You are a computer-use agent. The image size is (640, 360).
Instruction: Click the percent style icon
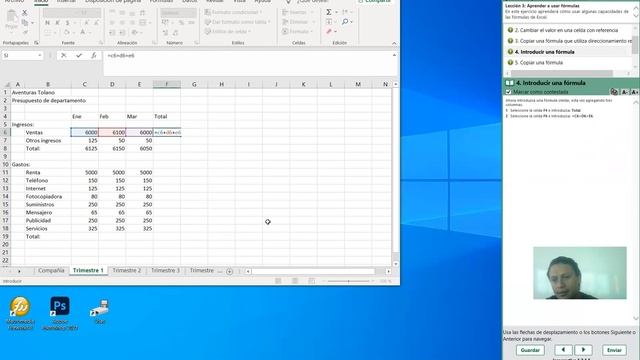(181, 23)
